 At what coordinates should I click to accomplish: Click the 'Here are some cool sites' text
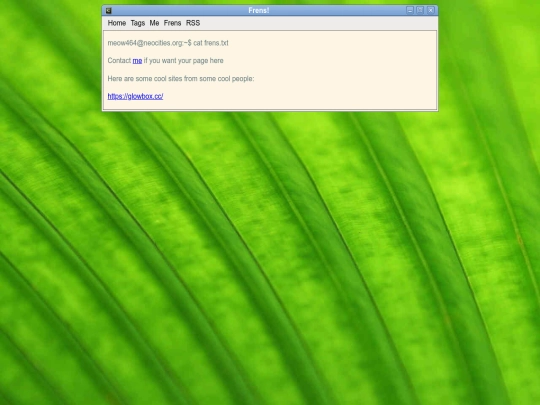(181, 79)
